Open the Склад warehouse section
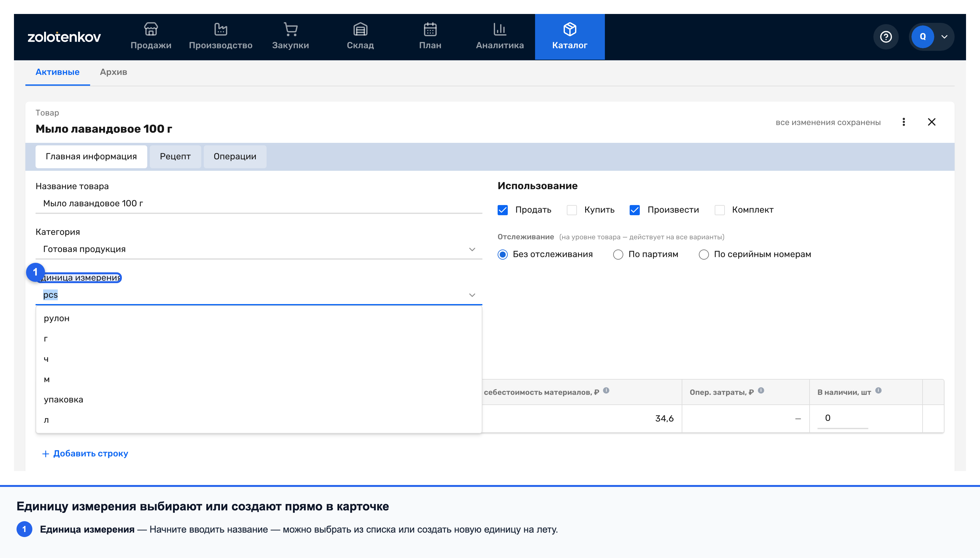Screen dimensions: 980x558 tap(360, 37)
